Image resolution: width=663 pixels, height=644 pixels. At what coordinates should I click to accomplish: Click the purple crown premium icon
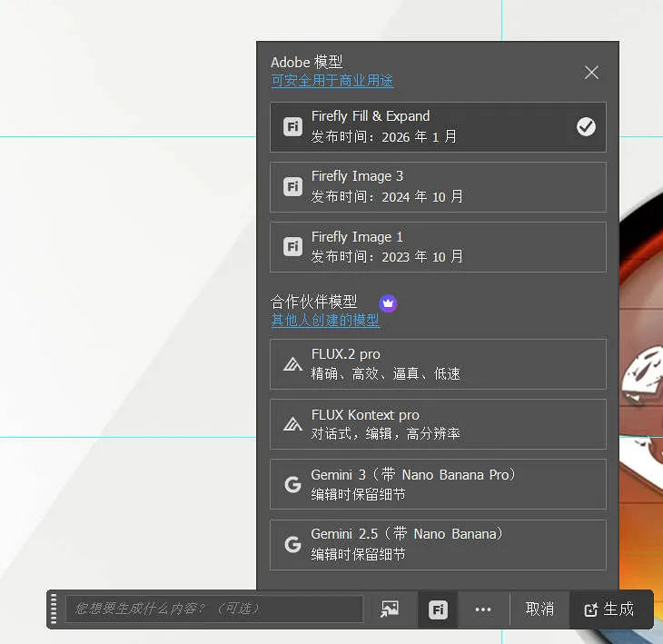[x=388, y=303]
